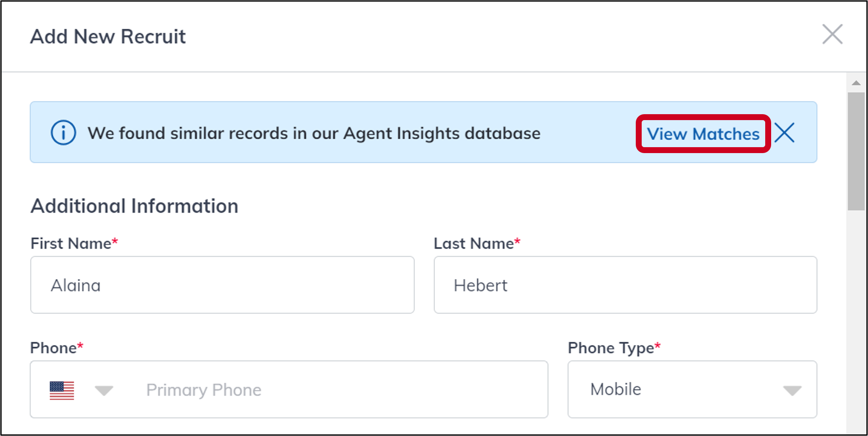Click the Add New Recruit title
Image resolution: width=868 pixels, height=436 pixels.
tap(108, 37)
